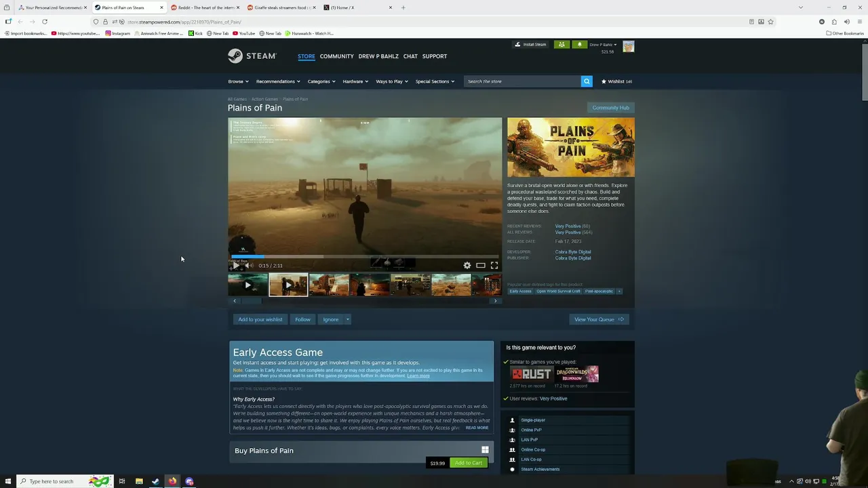Expand the Categories dropdown
Image resolution: width=868 pixels, height=488 pixels.
321,81
